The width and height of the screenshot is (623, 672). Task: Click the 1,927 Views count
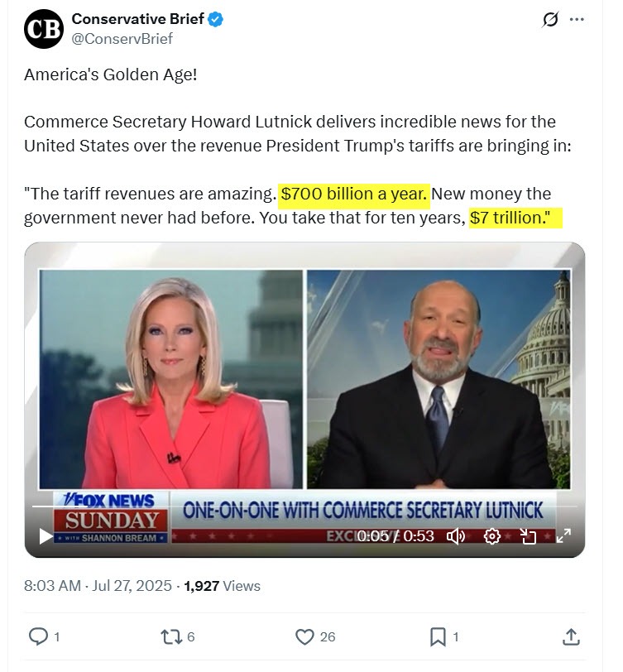click(x=222, y=585)
